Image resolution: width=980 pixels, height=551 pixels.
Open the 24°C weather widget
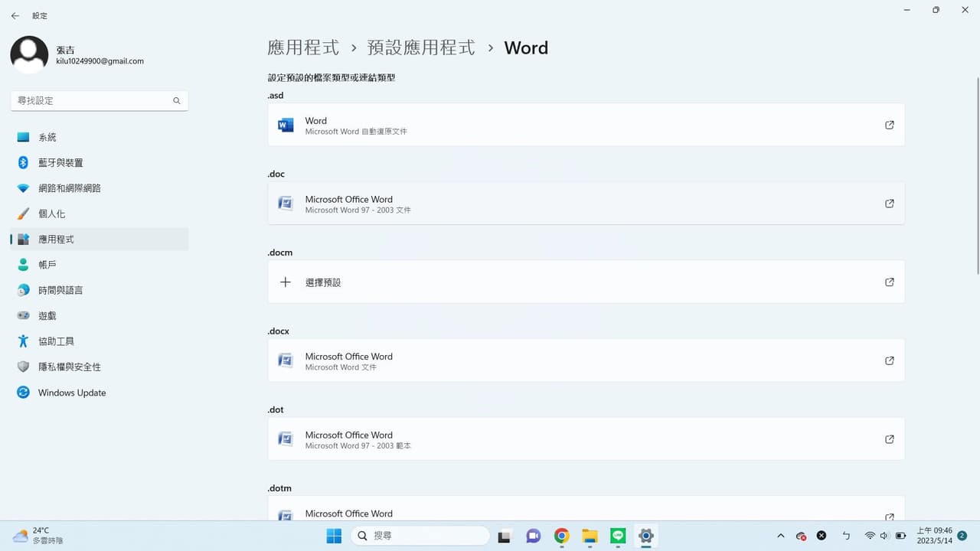[x=38, y=536]
